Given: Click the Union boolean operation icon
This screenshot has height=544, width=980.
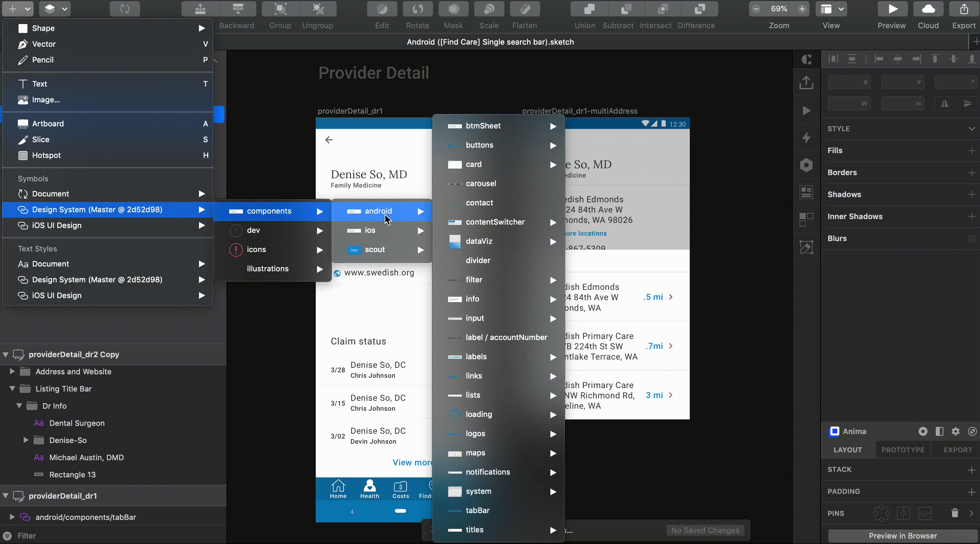Looking at the screenshot, I should tap(589, 9).
